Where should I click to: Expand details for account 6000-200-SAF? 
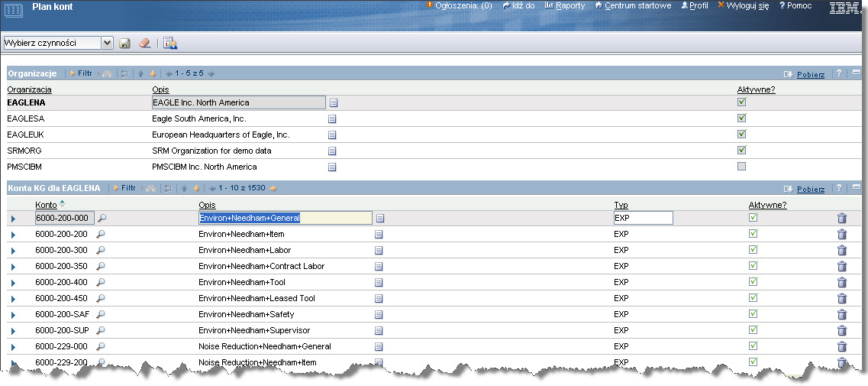pyautogui.click(x=14, y=316)
